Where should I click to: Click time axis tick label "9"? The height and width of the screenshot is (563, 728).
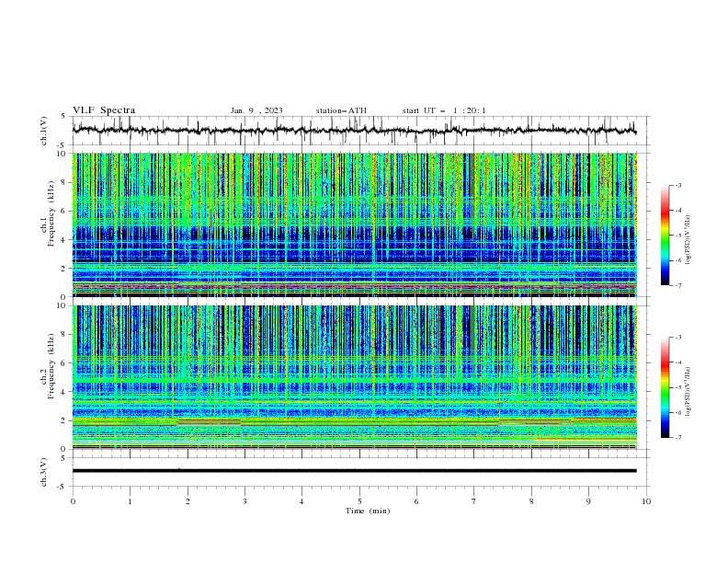[x=588, y=501]
